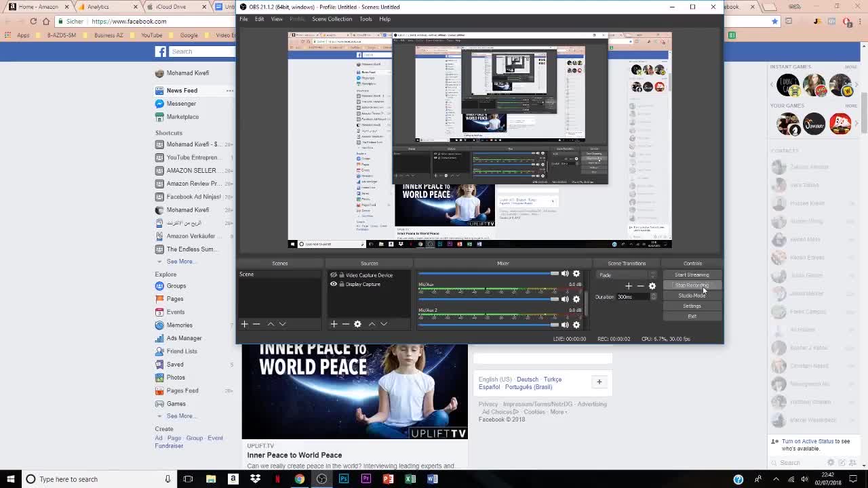Open Dropbox from the taskbar
Screen dimensions: 868x488
click(255, 479)
